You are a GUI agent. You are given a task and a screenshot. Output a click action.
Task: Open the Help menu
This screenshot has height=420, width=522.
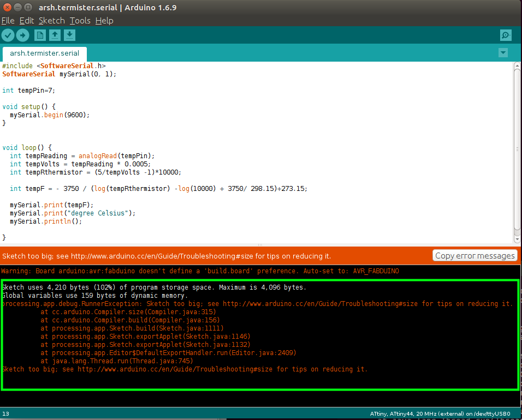[104, 21]
